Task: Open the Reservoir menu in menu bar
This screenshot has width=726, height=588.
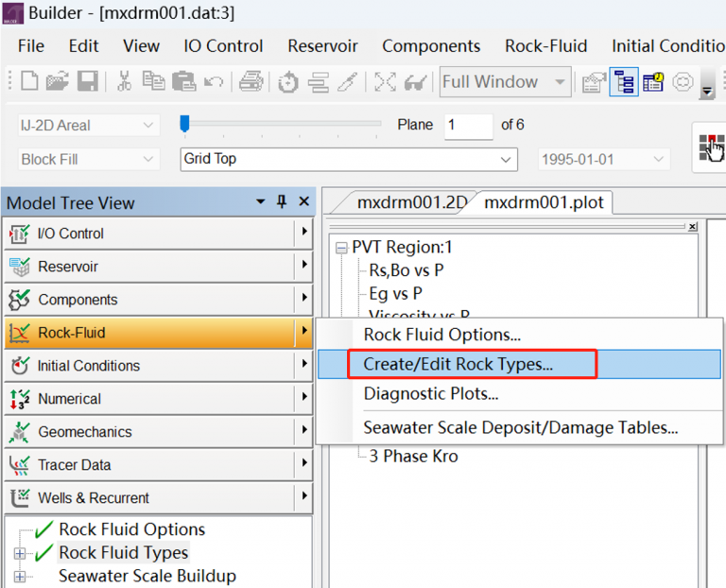Action: [322, 45]
